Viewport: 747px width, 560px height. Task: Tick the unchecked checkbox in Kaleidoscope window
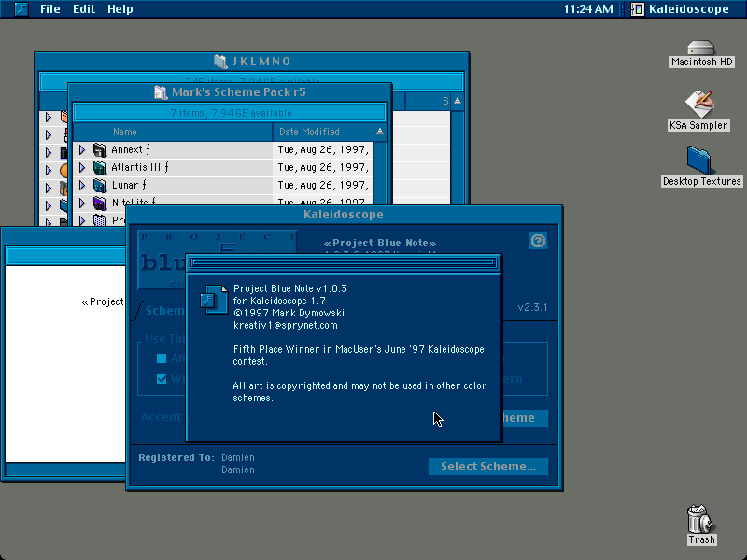tap(162, 358)
